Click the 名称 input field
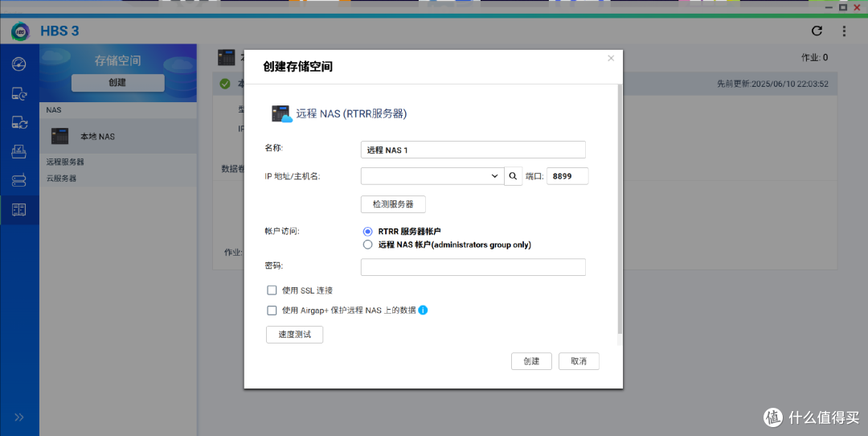This screenshot has height=436, width=868. tap(473, 150)
